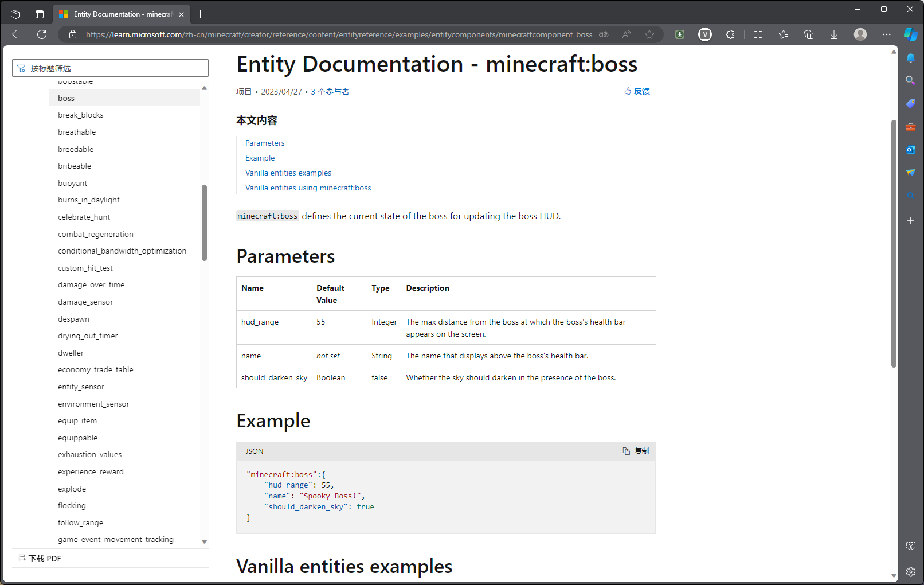924x585 pixels.
Task: Open the Favorites list
Action: tap(784, 34)
